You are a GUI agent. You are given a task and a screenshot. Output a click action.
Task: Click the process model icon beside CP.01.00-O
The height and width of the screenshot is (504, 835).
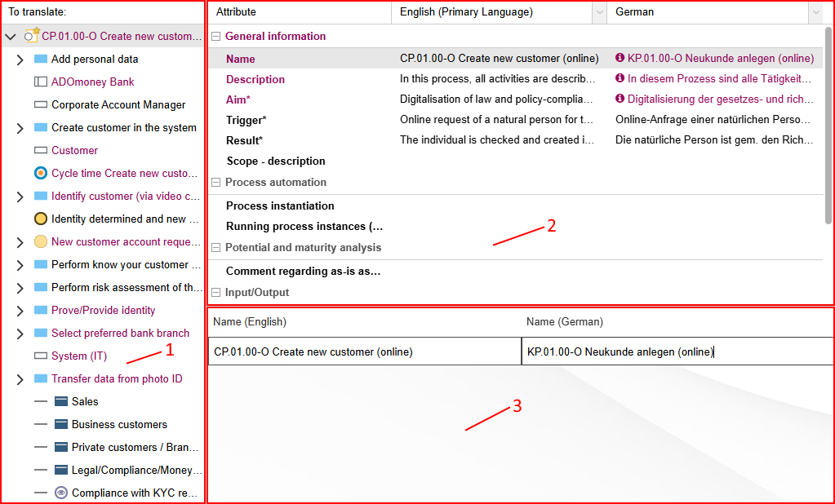(32, 36)
